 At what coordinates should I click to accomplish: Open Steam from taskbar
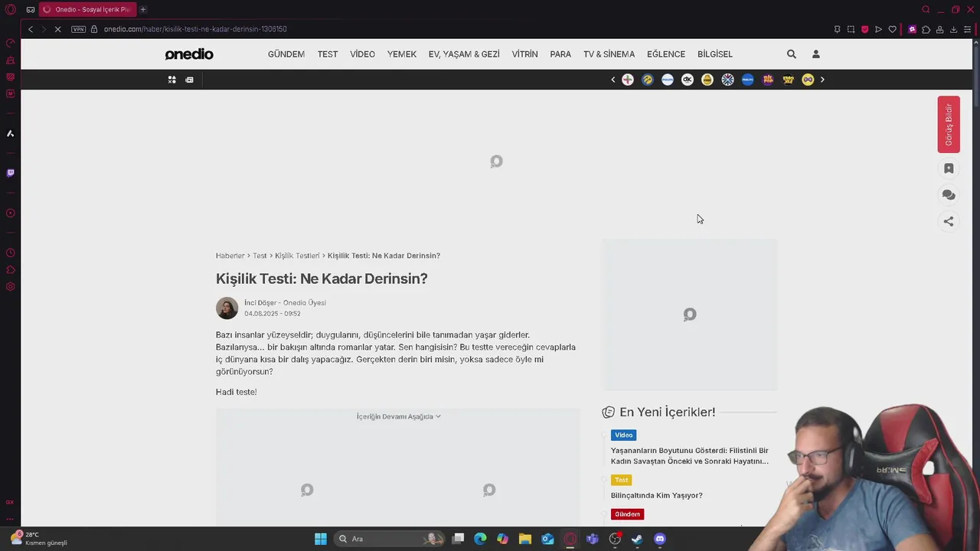[637, 539]
